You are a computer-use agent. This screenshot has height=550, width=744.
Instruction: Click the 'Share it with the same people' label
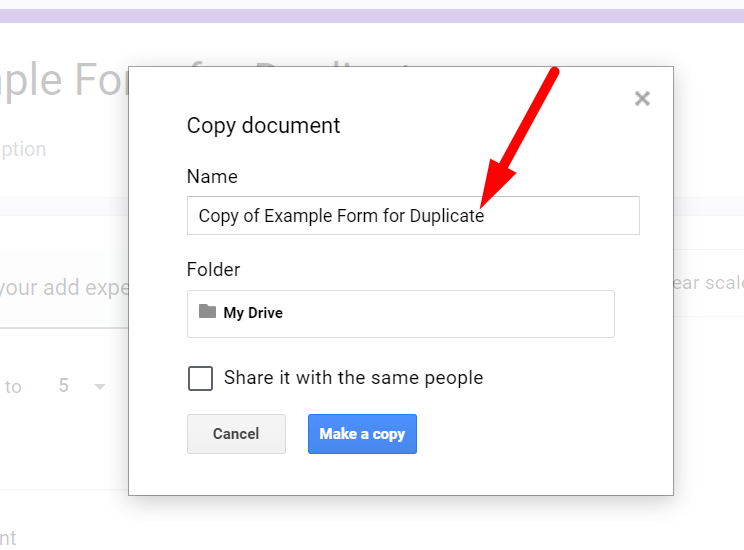353,378
